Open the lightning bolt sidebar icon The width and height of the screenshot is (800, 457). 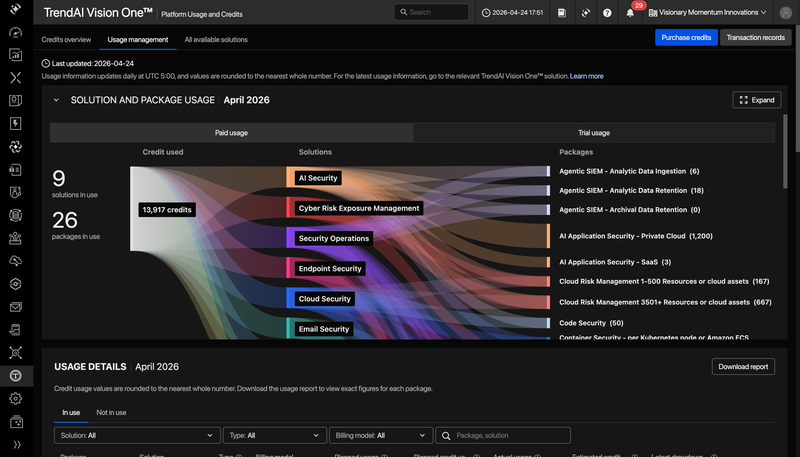pyautogui.click(x=16, y=123)
